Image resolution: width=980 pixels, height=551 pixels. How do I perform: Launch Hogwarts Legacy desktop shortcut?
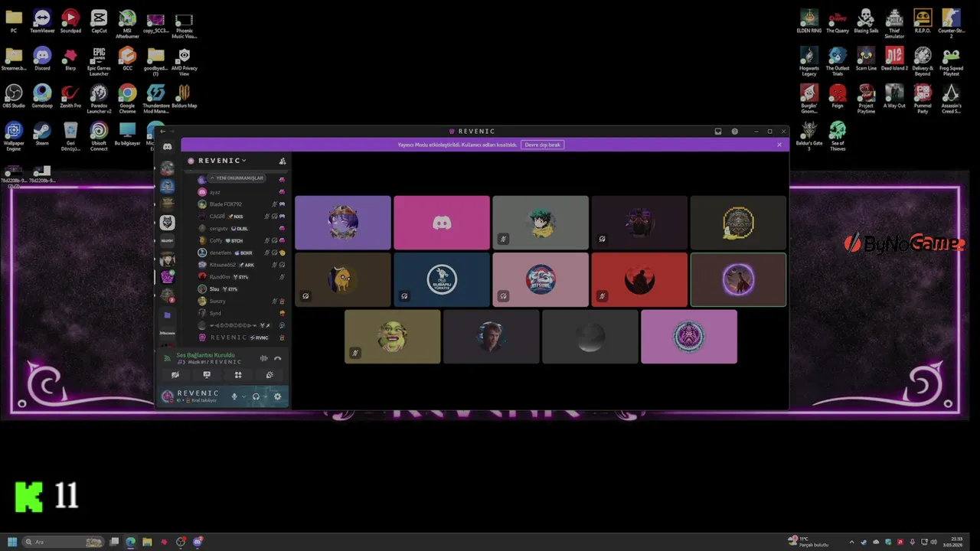tap(809, 62)
